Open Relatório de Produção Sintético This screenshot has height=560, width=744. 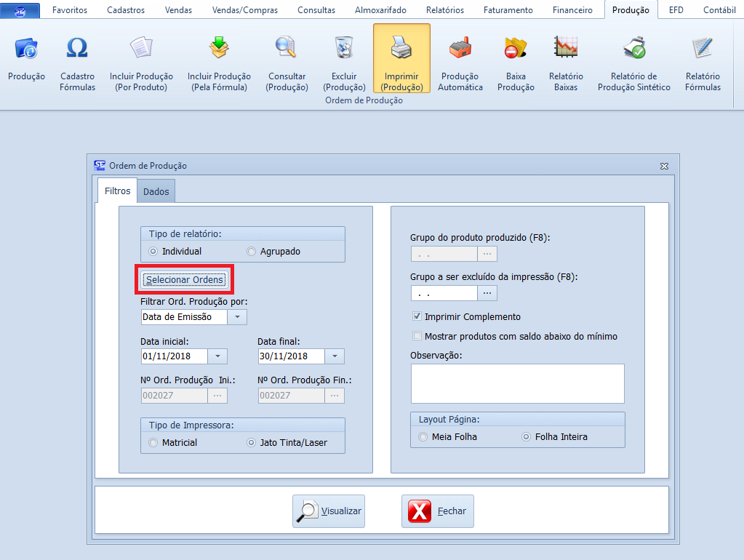coord(633,49)
